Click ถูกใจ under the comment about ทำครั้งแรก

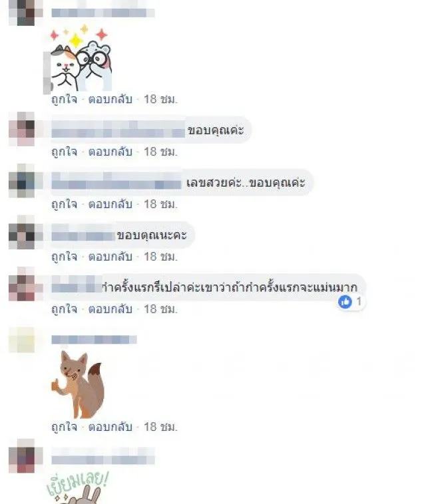pos(65,309)
